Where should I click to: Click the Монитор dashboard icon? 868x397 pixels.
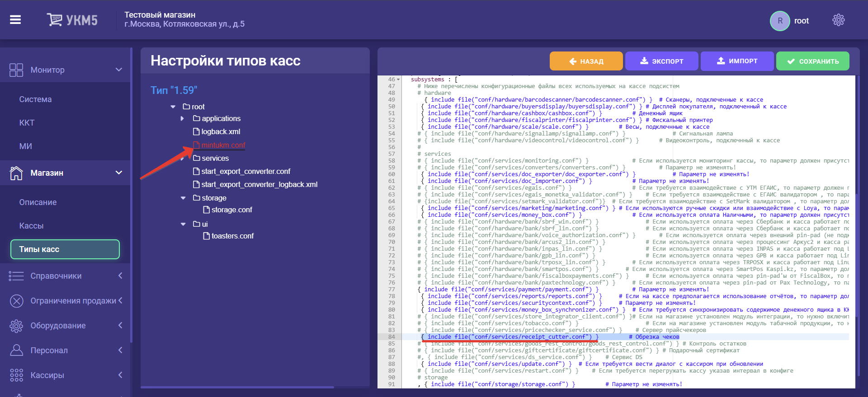16,70
